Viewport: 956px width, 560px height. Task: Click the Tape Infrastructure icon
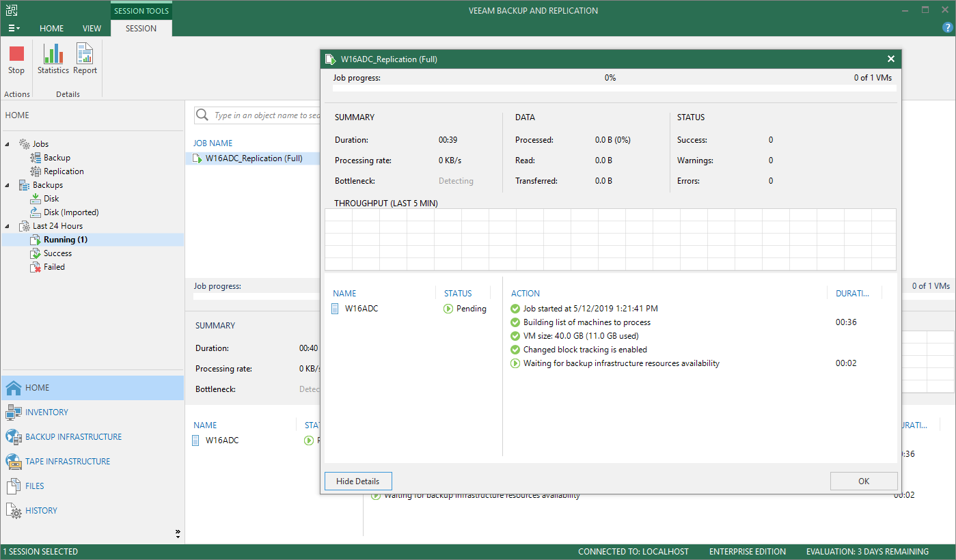pos(14,462)
